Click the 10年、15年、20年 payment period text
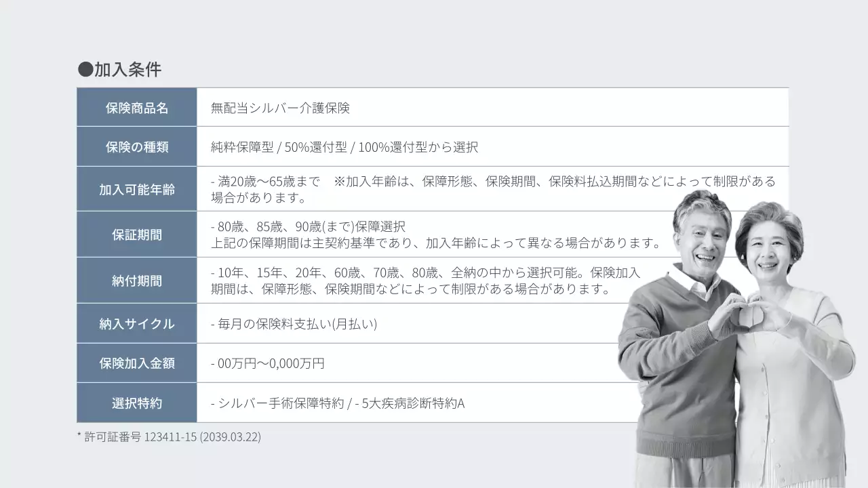The width and height of the screenshot is (868, 488). [x=273, y=273]
